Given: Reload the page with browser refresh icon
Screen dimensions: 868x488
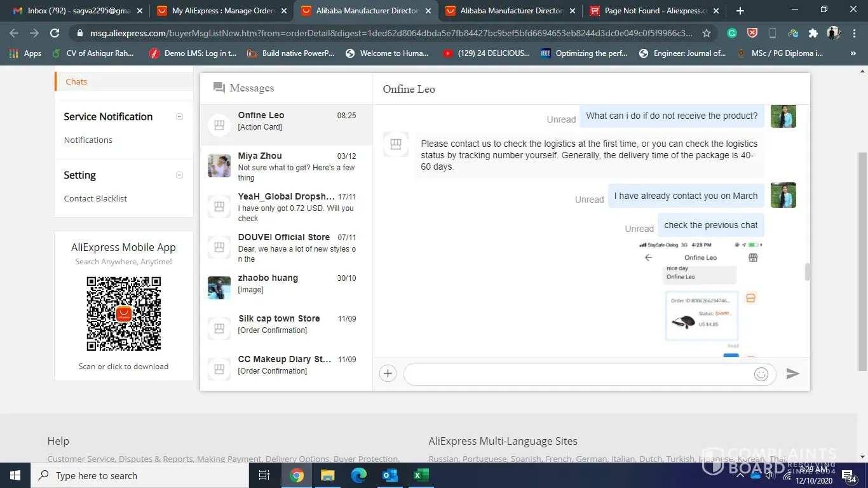Looking at the screenshot, I should [55, 33].
